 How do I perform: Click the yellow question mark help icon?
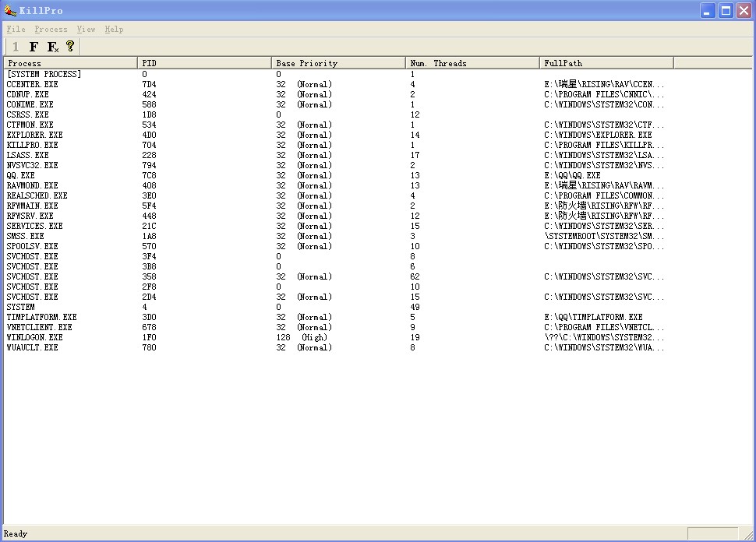tap(70, 47)
